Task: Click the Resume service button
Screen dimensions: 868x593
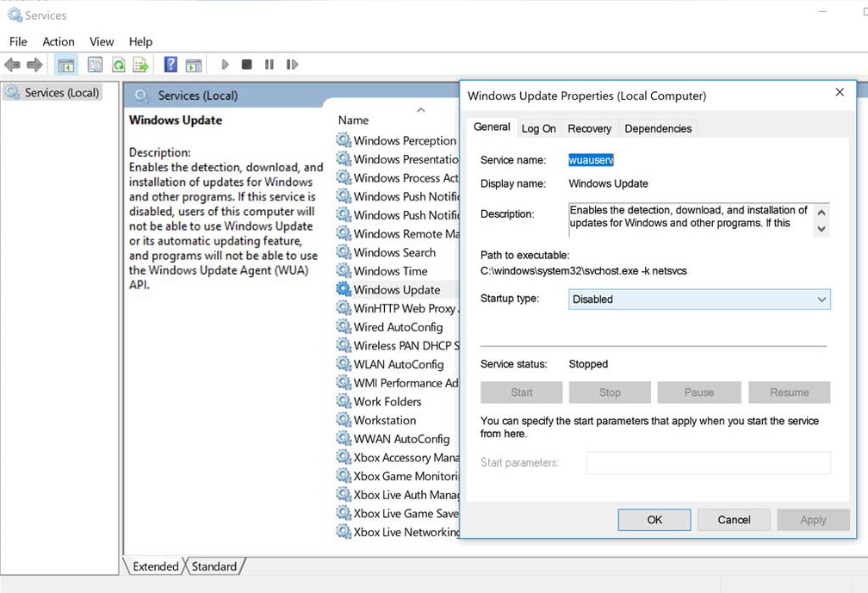Action: click(790, 392)
